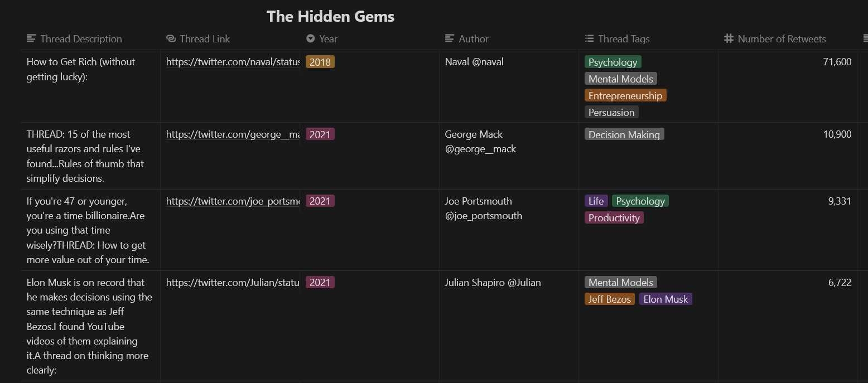Open the Naval twitter thread link
The image size is (868, 383).
(233, 62)
